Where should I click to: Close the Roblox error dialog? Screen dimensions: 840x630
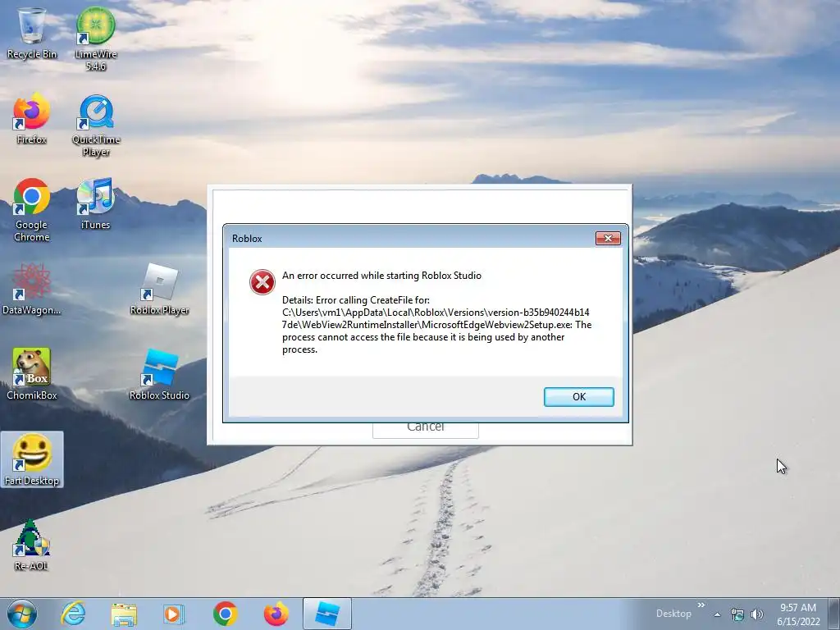(x=608, y=239)
